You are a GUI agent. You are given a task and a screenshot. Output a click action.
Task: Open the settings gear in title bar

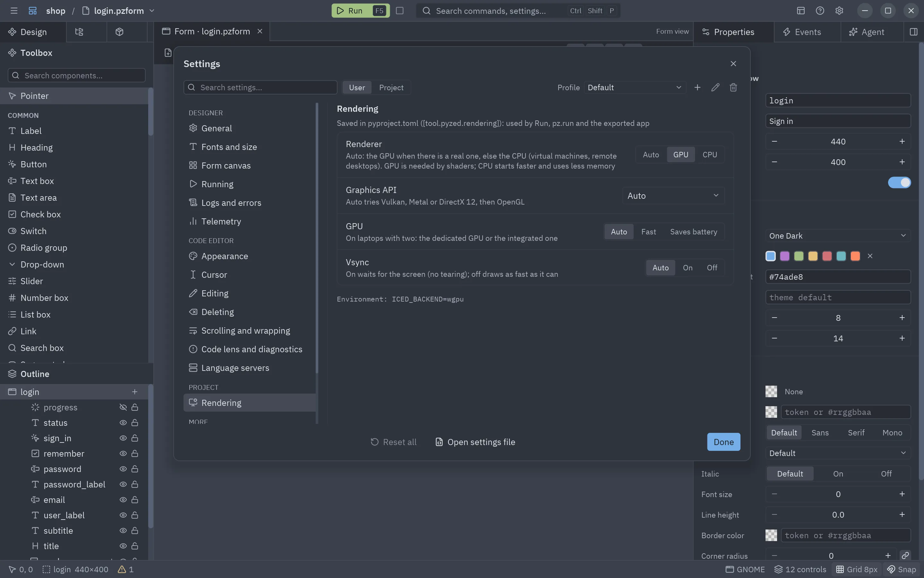click(839, 11)
